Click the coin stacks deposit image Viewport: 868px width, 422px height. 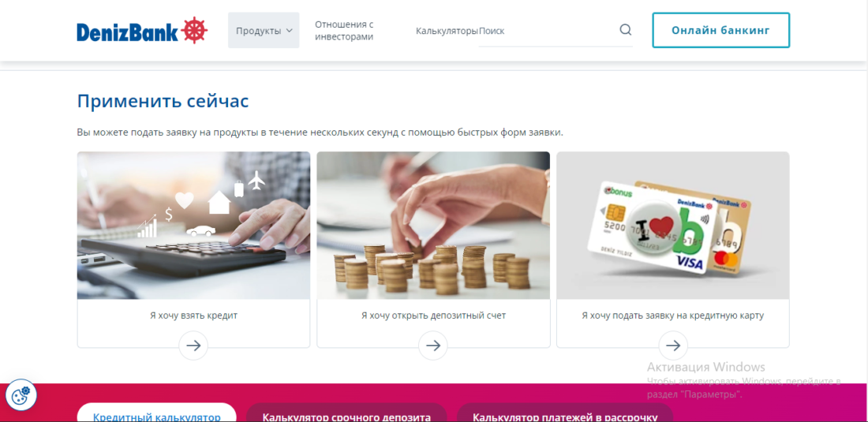click(433, 226)
